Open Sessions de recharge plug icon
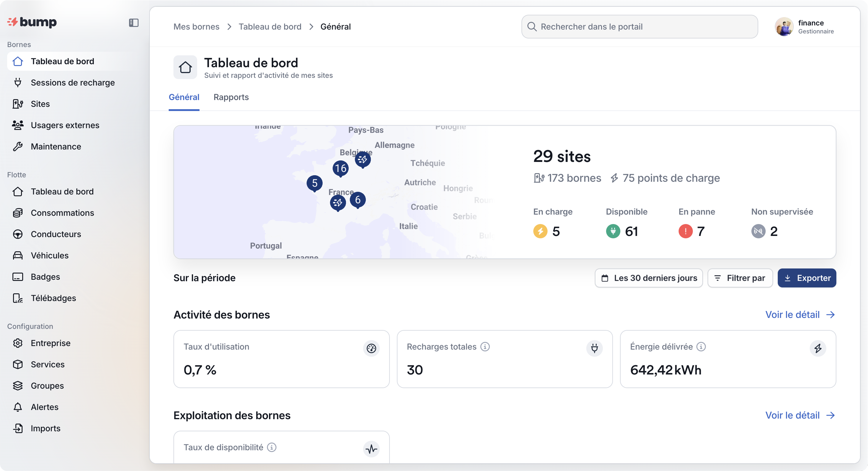This screenshot has height=471, width=868. 18,83
